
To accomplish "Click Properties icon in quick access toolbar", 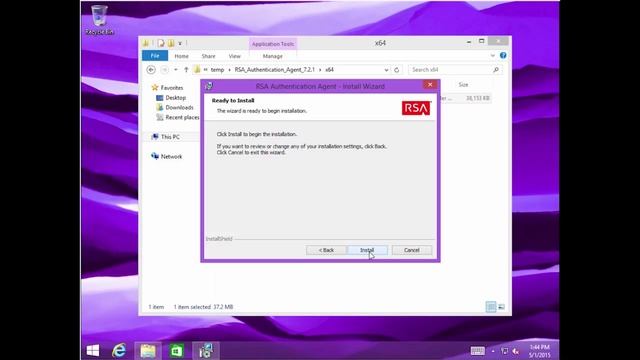I will [161, 43].
